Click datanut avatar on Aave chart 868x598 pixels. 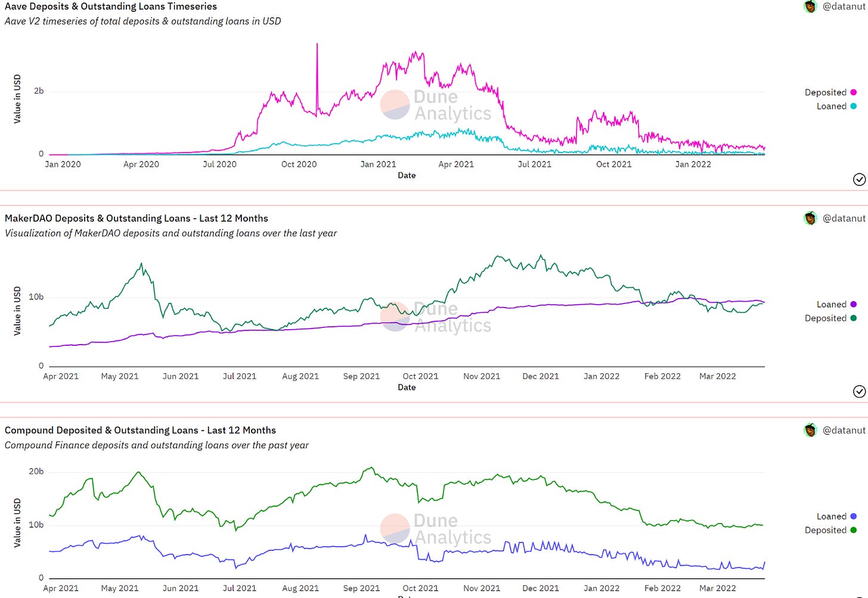click(x=810, y=7)
